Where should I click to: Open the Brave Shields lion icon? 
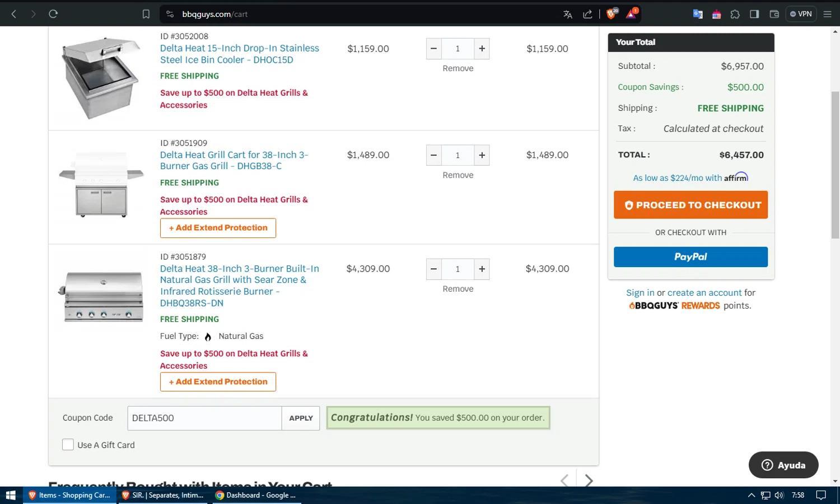coord(612,14)
